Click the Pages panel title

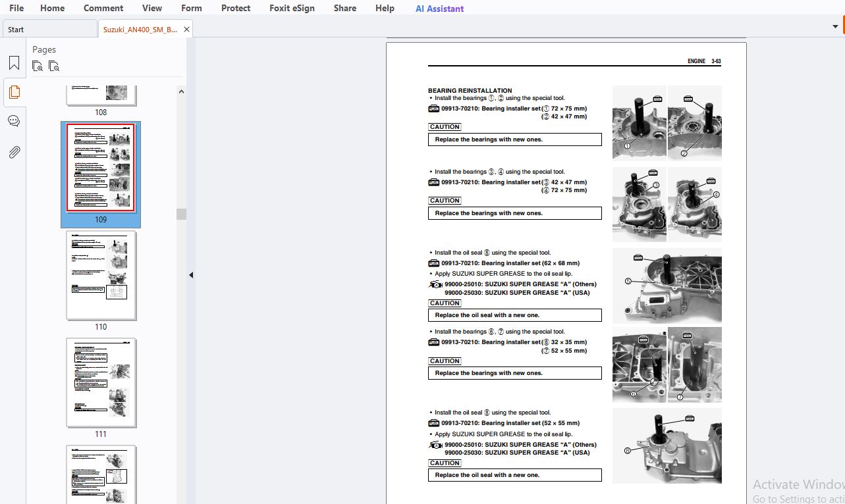(44, 49)
